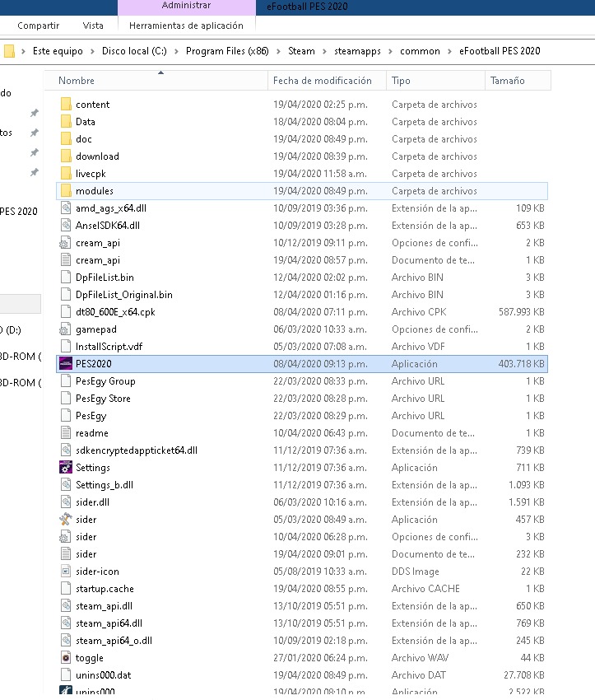Select the DpFileList.bin file name

[105, 278]
